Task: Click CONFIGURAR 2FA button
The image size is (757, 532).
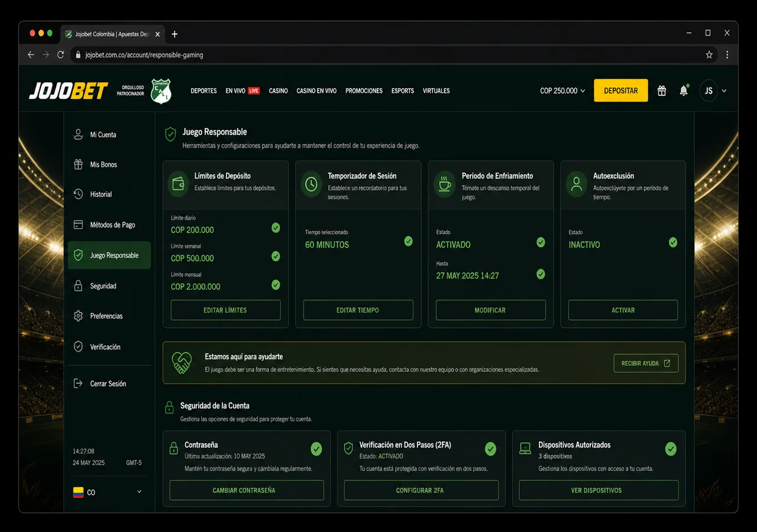Action: point(420,490)
